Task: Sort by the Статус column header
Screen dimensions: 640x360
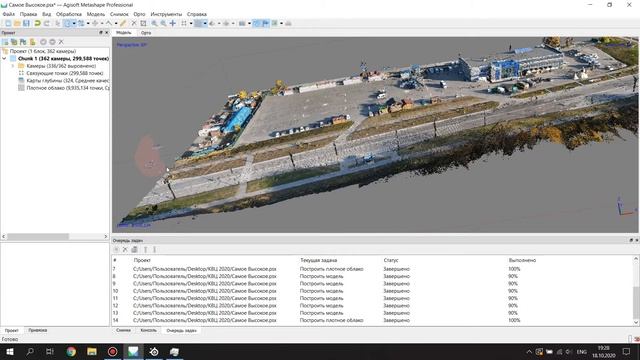Action: [x=391, y=260]
